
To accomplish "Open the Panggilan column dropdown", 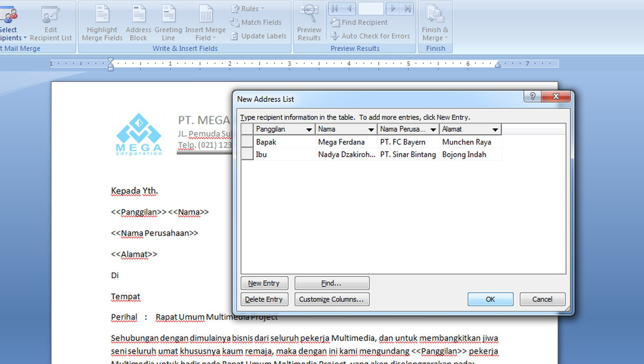I will (310, 128).
